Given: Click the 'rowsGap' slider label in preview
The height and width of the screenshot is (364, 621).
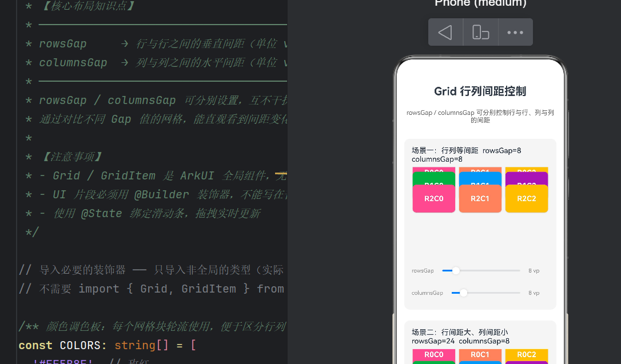Looking at the screenshot, I should pyautogui.click(x=423, y=271).
